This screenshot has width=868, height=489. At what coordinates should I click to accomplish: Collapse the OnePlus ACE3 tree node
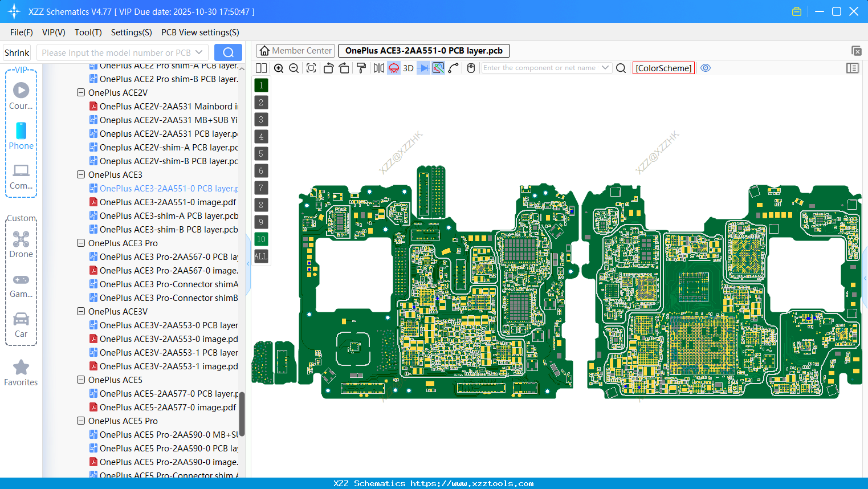[80, 174]
